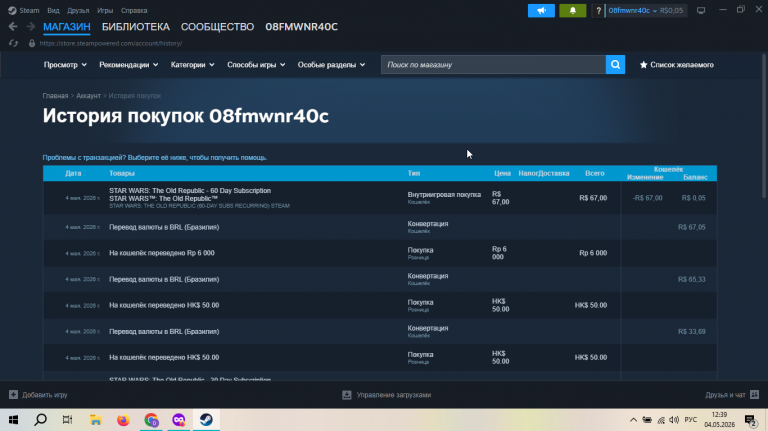
Task: Click the store search field
Action: tap(493, 65)
